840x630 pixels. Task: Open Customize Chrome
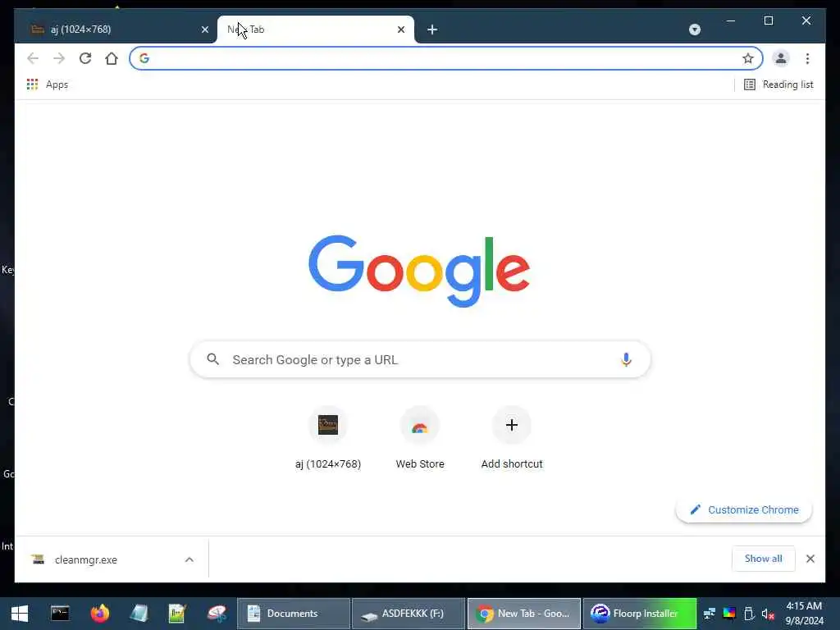[x=743, y=510]
